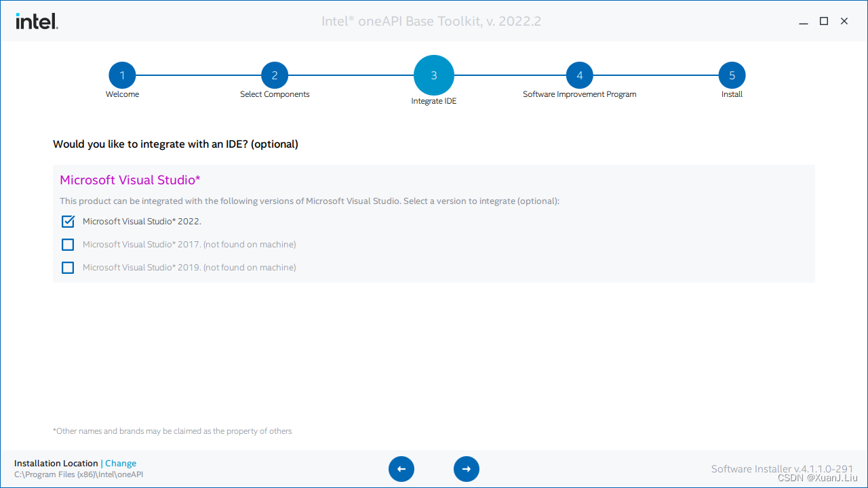
Task: Select the step 4 Software Improvement Program circle
Action: (580, 75)
